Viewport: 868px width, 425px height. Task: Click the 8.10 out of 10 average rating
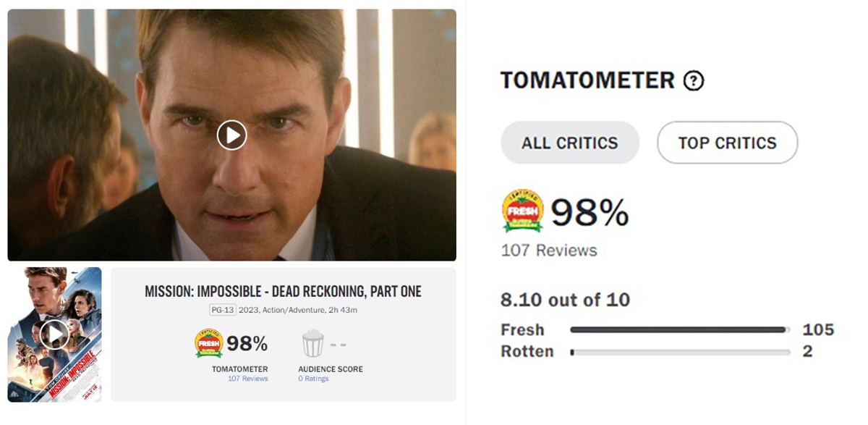[x=565, y=299]
